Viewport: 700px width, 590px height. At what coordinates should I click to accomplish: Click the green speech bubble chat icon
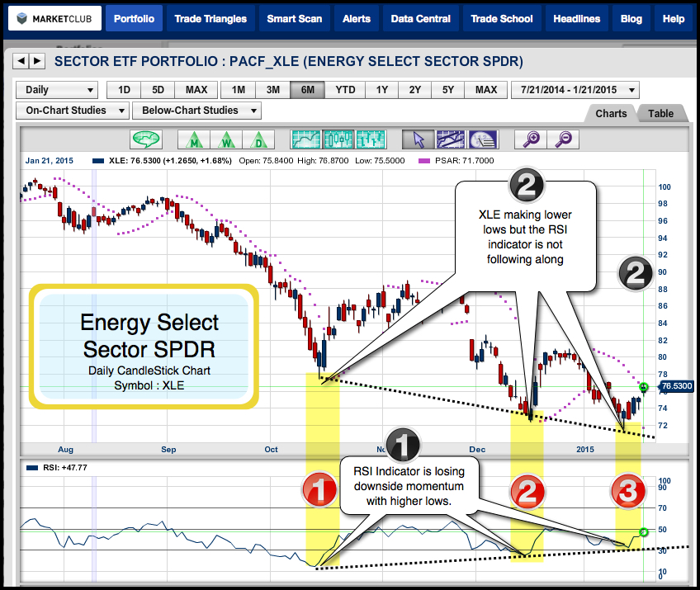[x=147, y=139]
